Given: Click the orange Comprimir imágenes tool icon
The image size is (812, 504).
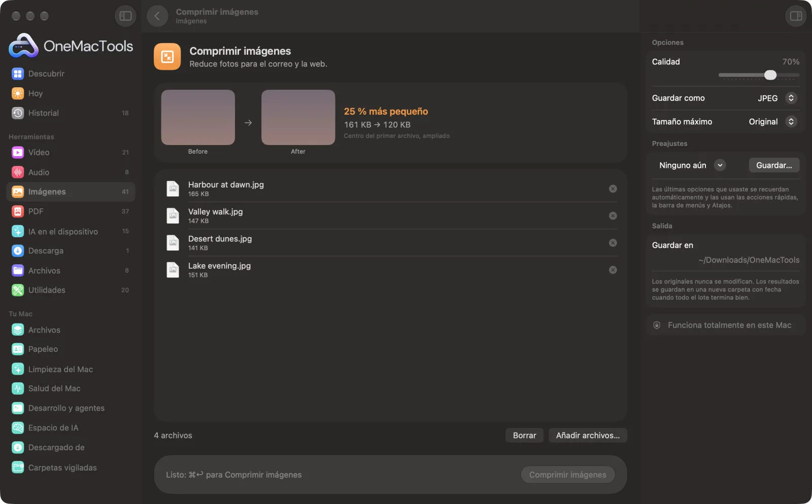Looking at the screenshot, I should click(x=167, y=57).
